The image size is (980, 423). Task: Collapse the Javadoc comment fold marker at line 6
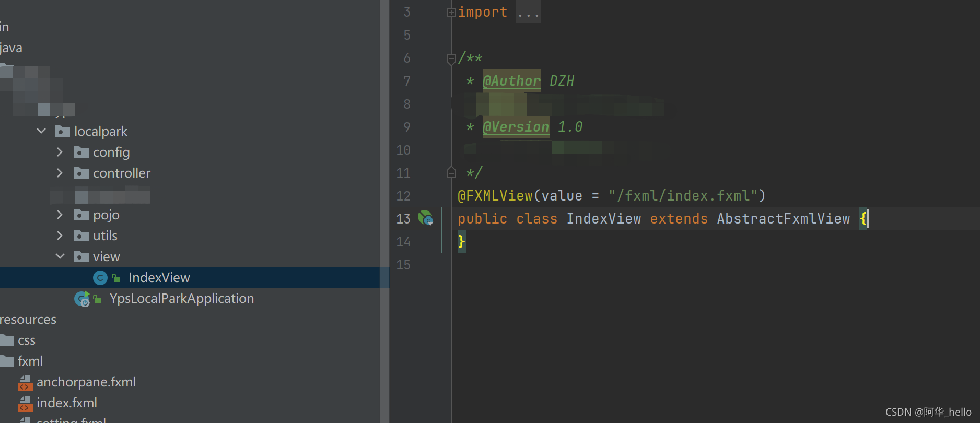[x=451, y=58]
